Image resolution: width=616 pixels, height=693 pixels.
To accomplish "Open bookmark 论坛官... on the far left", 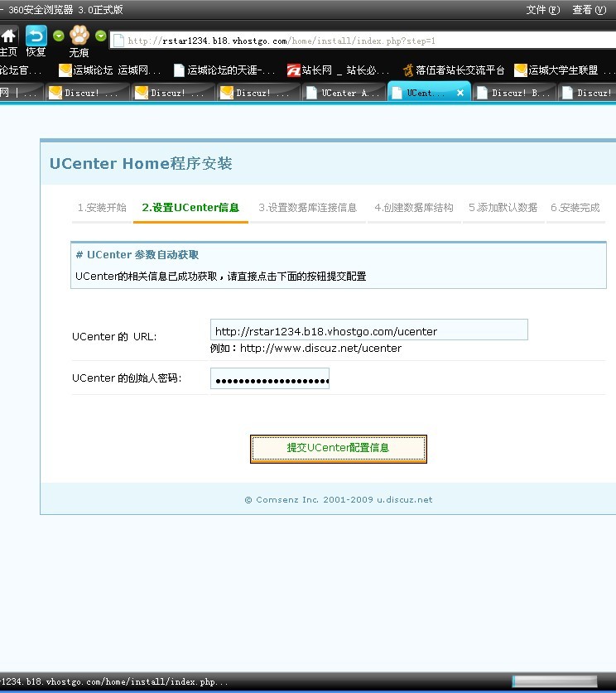I will pyautogui.click(x=21, y=70).
